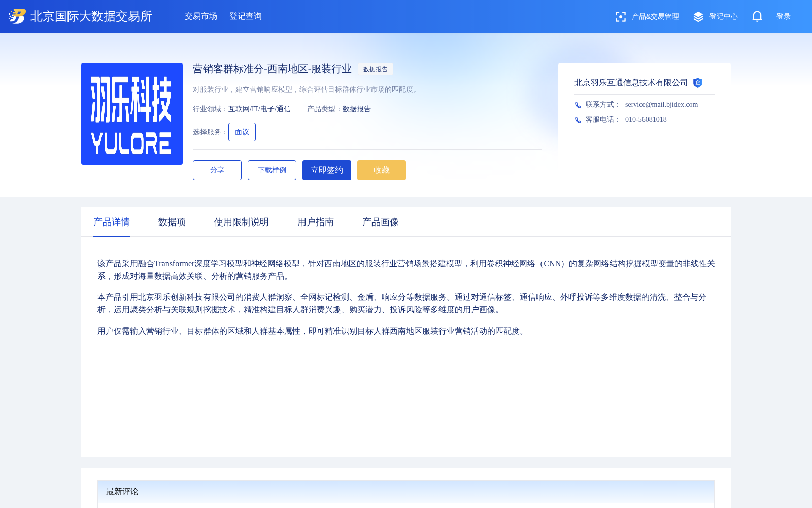Click product type value 数据报告

pos(357,109)
